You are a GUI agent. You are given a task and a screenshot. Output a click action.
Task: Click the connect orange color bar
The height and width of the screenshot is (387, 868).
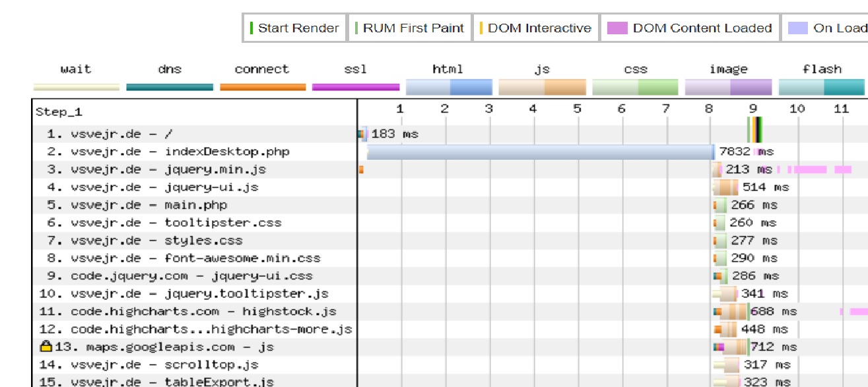(263, 87)
